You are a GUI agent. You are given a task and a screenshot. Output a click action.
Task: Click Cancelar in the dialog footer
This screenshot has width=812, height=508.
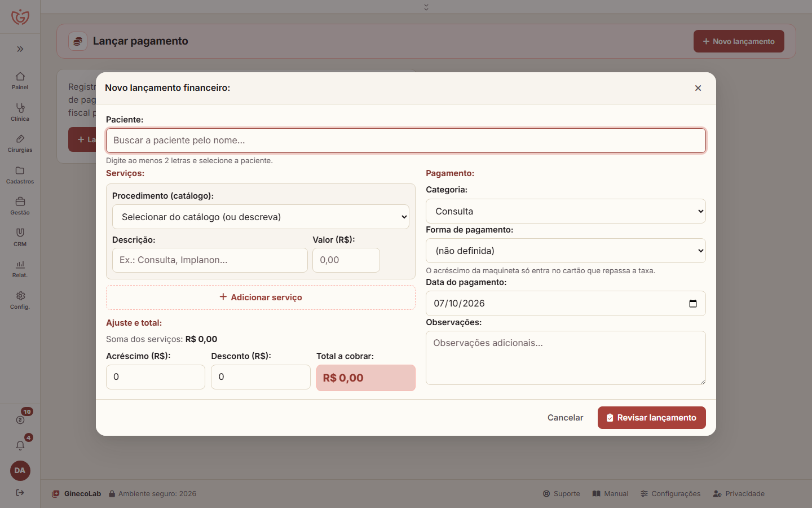566,418
